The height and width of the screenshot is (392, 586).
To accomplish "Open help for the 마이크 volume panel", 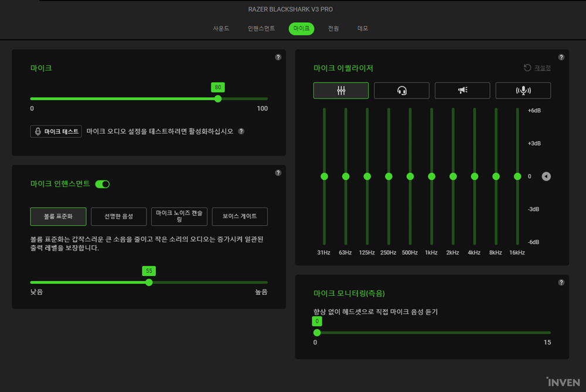I will pyautogui.click(x=278, y=57).
